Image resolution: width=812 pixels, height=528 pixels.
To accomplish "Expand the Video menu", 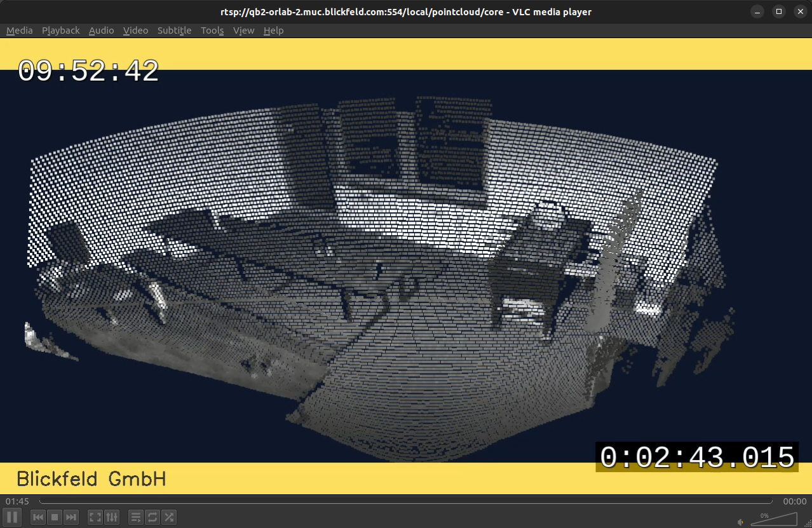I will click(135, 30).
